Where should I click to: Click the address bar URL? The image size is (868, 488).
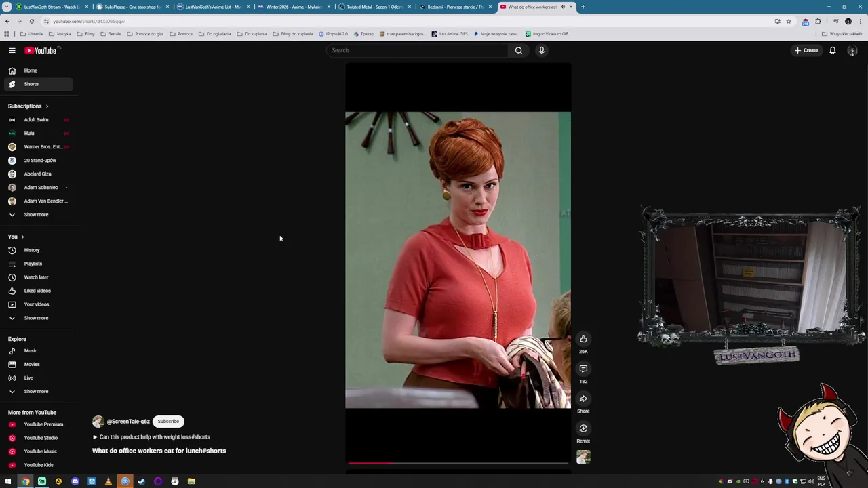(x=89, y=21)
